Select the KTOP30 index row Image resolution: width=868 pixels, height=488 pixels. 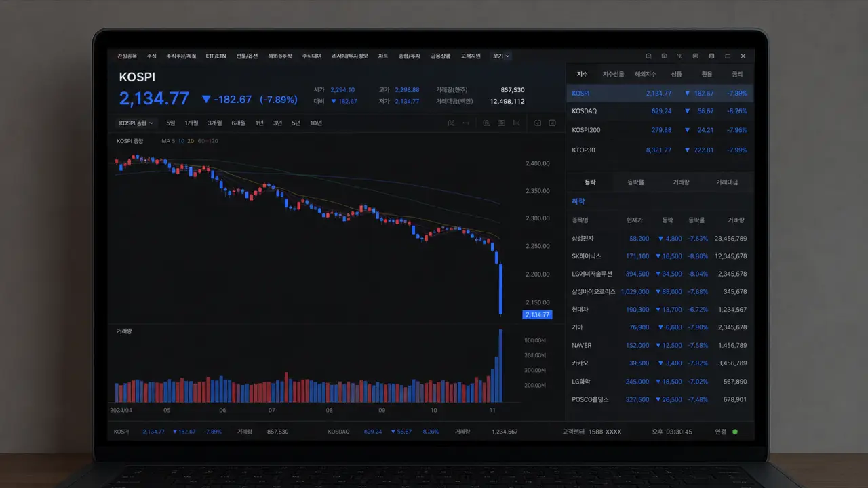coord(660,150)
